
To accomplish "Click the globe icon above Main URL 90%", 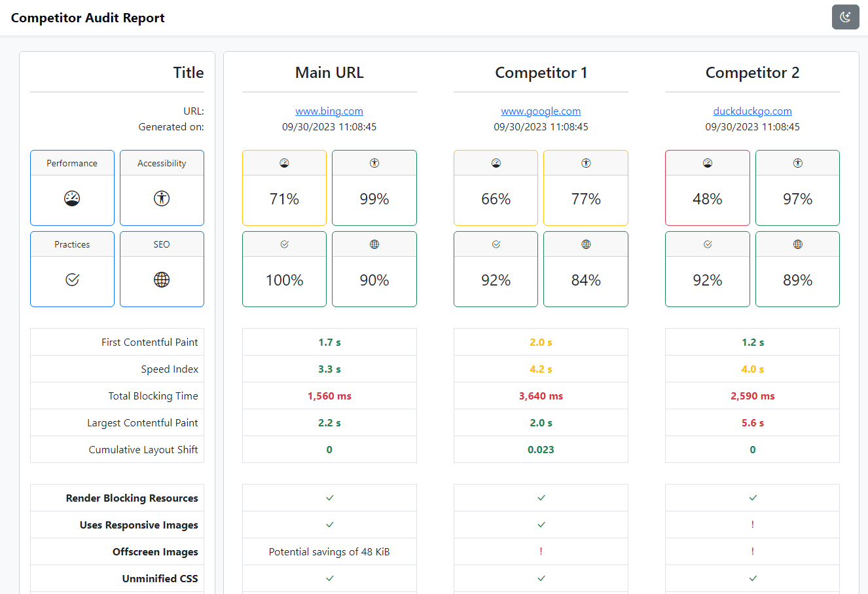I will point(374,244).
